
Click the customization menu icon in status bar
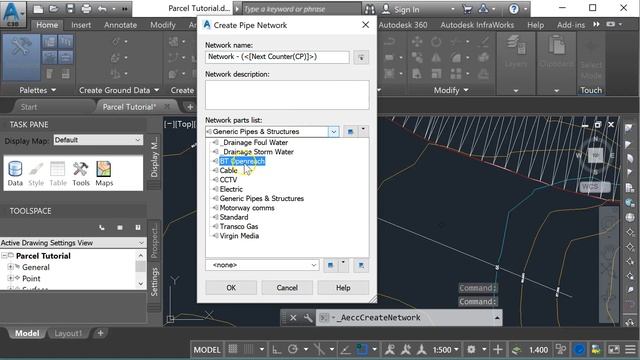click(630, 349)
